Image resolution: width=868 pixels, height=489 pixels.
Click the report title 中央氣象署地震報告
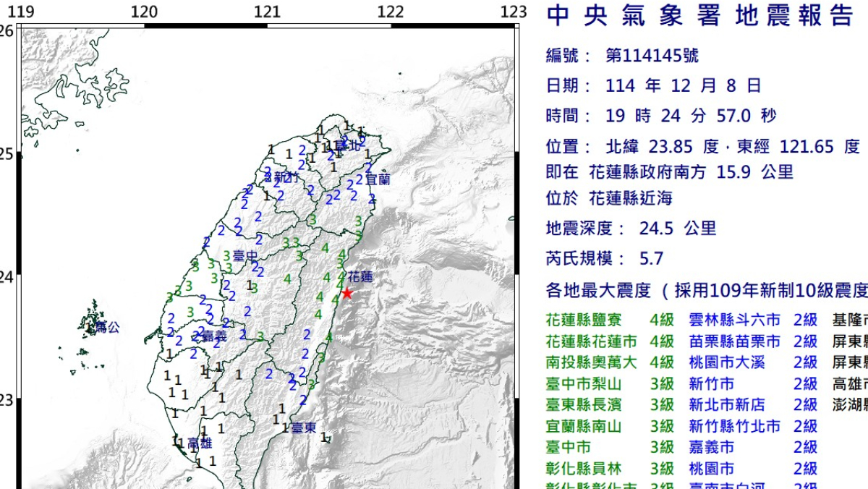click(x=699, y=16)
